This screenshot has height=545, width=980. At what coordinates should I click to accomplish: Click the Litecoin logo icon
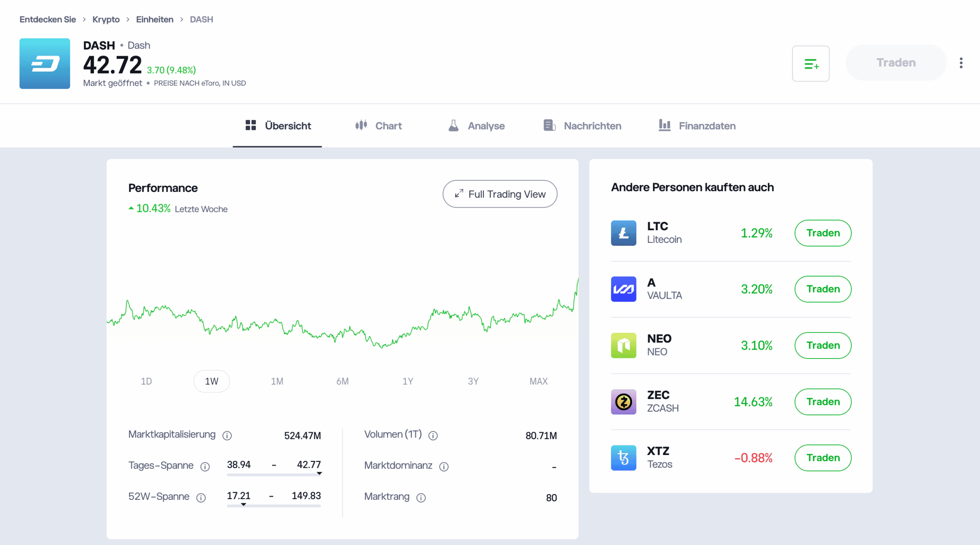[623, 233]
